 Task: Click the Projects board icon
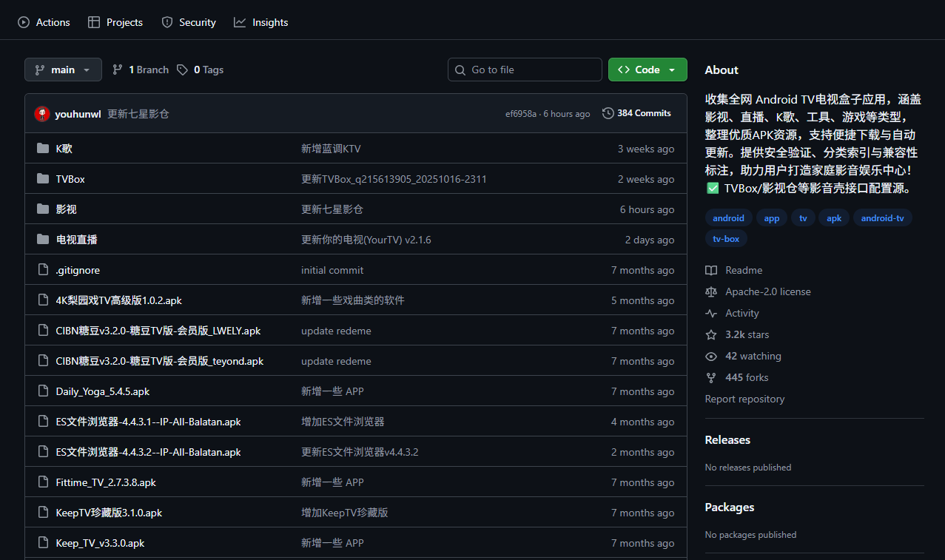pos(94,22)
